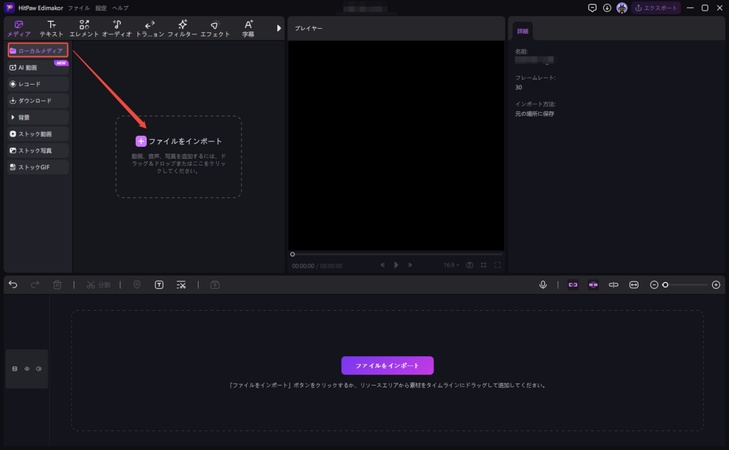Click the purple ファイルをインポート timeline button
This screenshot has width=729, height=450.
coord(387,365)
